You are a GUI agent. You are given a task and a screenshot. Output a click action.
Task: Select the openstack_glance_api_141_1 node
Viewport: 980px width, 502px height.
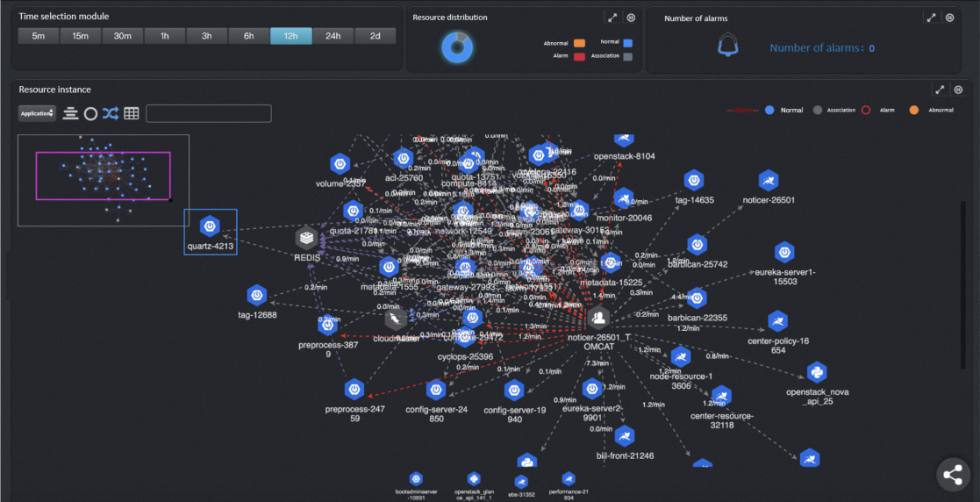coord(474,479)
